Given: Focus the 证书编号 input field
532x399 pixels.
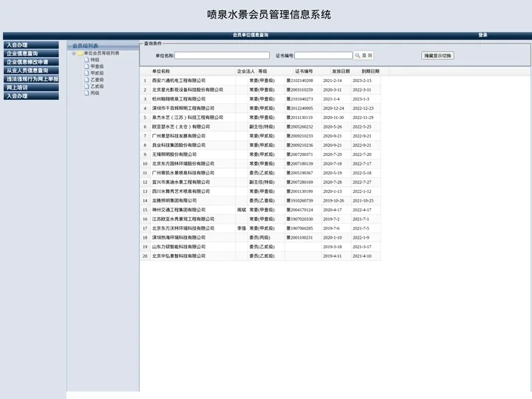Looking at the screenshot, I should click(324, 55).
